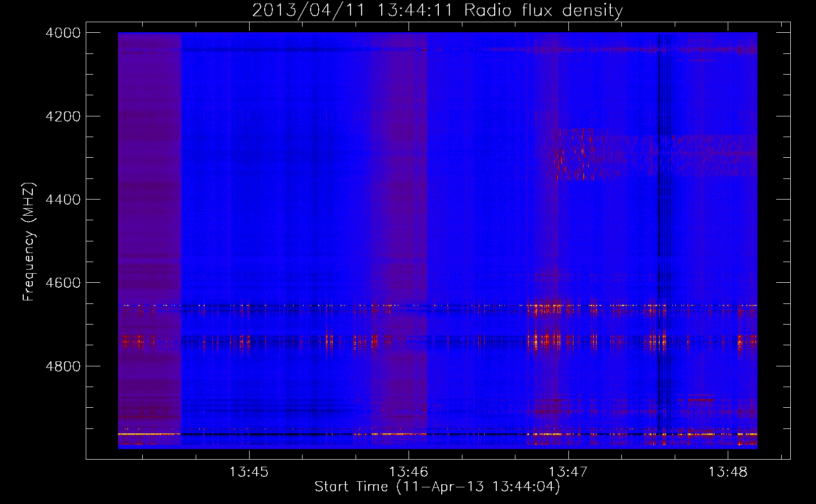Click the 'Start Time (11-Apr-13 13:44:04)' axis title
This screenshot has height=504, width=816.
[437, 487]
